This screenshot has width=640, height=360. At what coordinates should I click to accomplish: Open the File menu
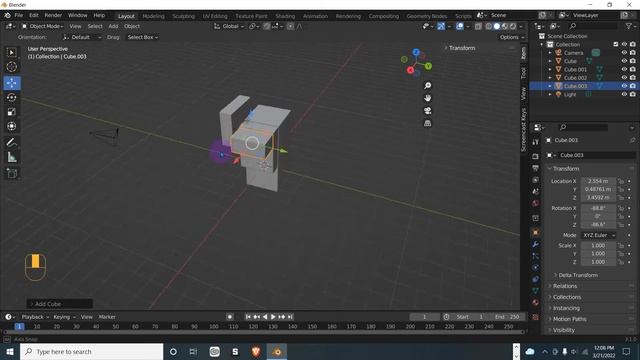19,16
